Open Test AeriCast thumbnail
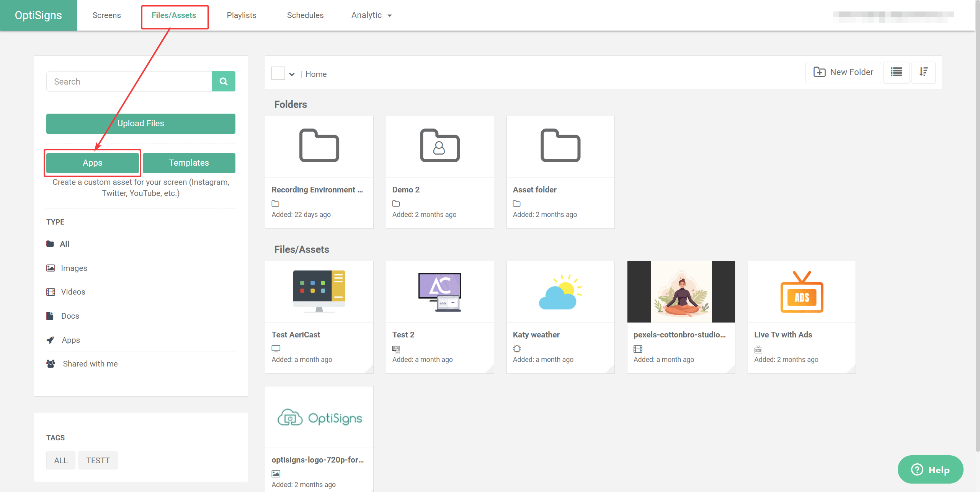Screen dimensions: 980x492 (319, 292)
